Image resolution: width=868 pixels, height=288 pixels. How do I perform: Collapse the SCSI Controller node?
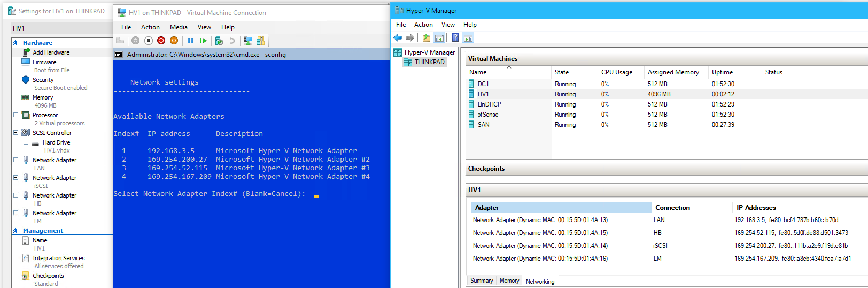pyautogui.click(x=16, y=133)
